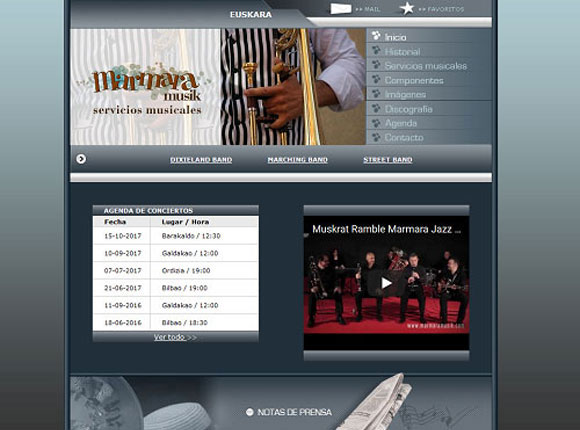Select the Galdakao / 12:00 entry dated 11-09-2016

coord(190,306)
